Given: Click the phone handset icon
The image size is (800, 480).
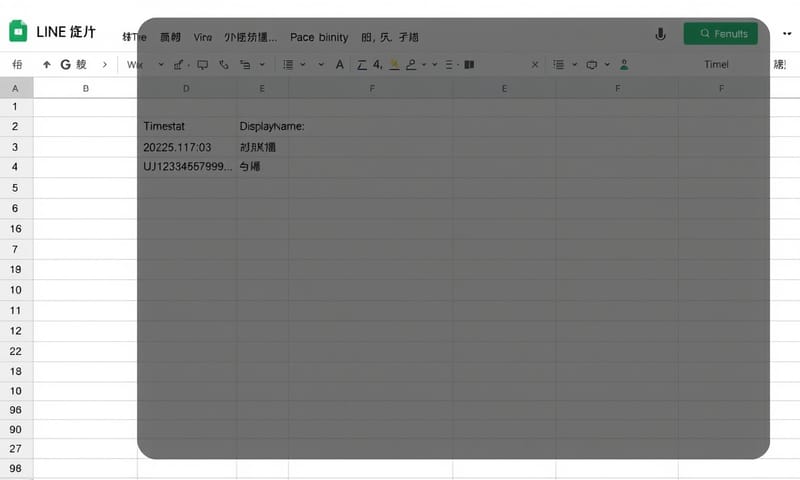Looking at the screenshot, I should pyautogui.click(x=223, y=65).
